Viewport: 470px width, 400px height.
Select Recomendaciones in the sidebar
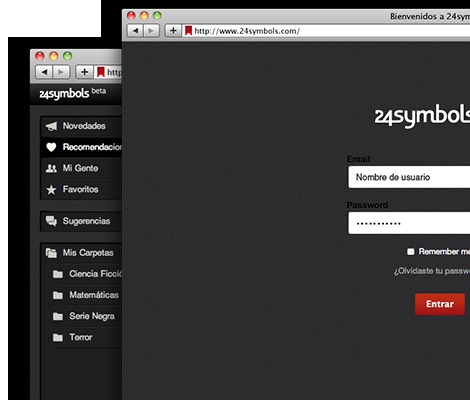point(81,147)
